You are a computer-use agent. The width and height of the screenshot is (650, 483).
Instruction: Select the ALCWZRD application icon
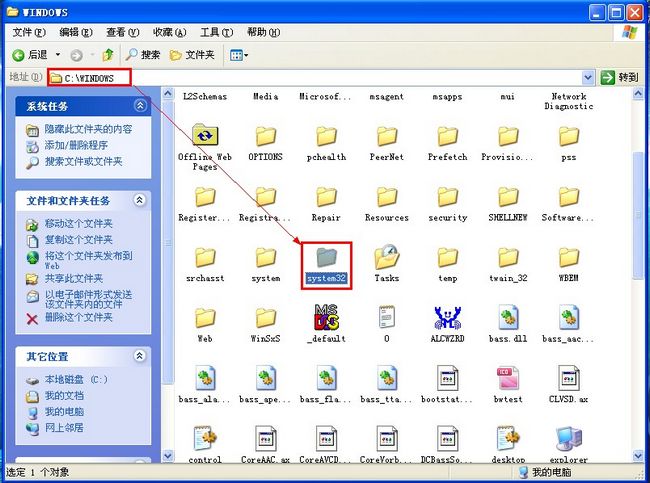click(447, 319)
